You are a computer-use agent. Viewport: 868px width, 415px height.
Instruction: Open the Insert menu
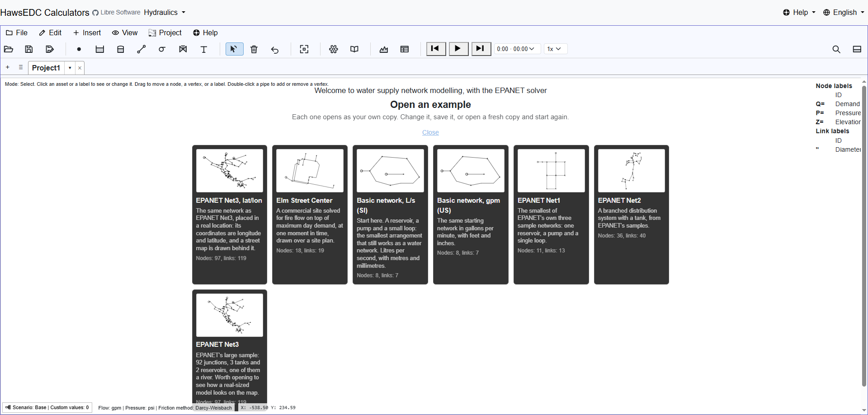tap(87, 33)
